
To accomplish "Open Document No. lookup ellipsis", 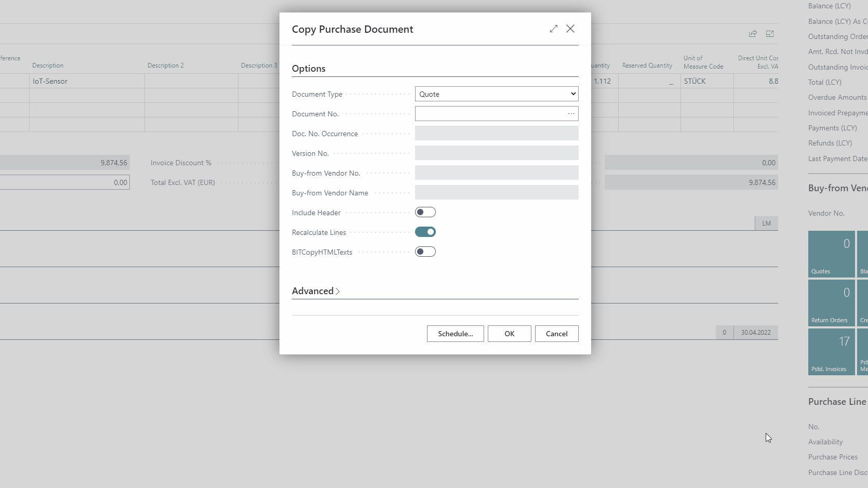I will click(x=571, y=114).
